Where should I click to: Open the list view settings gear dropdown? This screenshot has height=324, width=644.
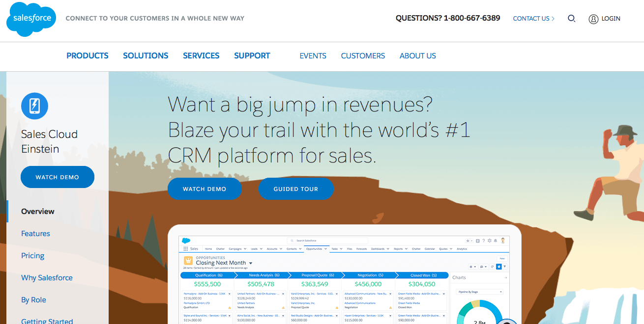click(x=473, y=267)
